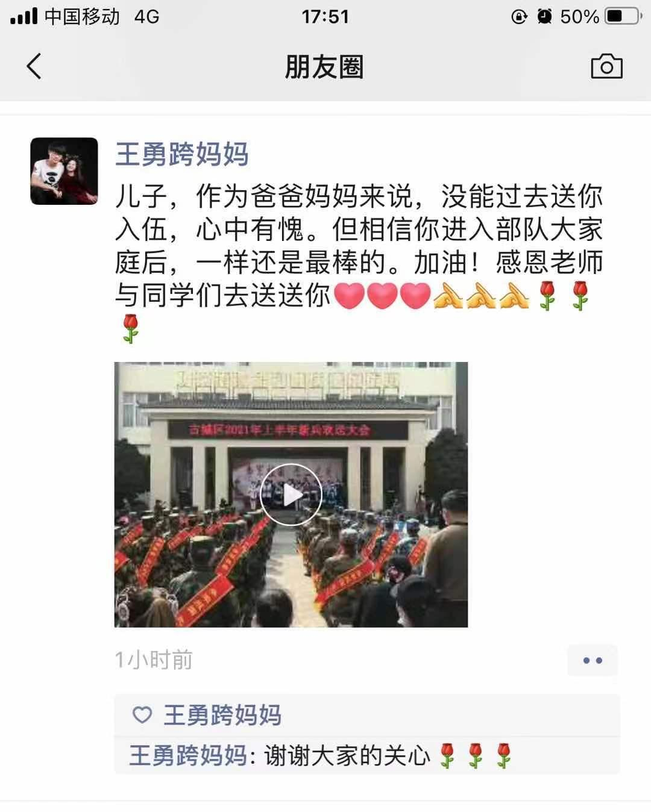Tap the post text about 入伍
Screen dimensions: 651x812
click(359, 246)
